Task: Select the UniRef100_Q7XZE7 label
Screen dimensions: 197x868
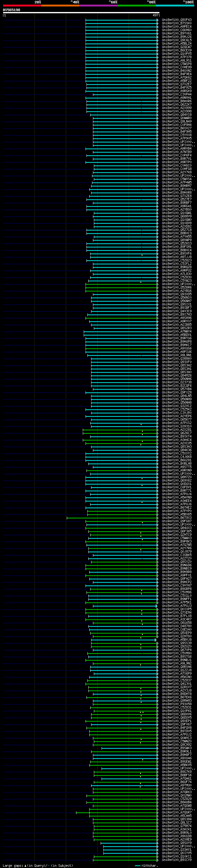Action: (x=177, y=84)
